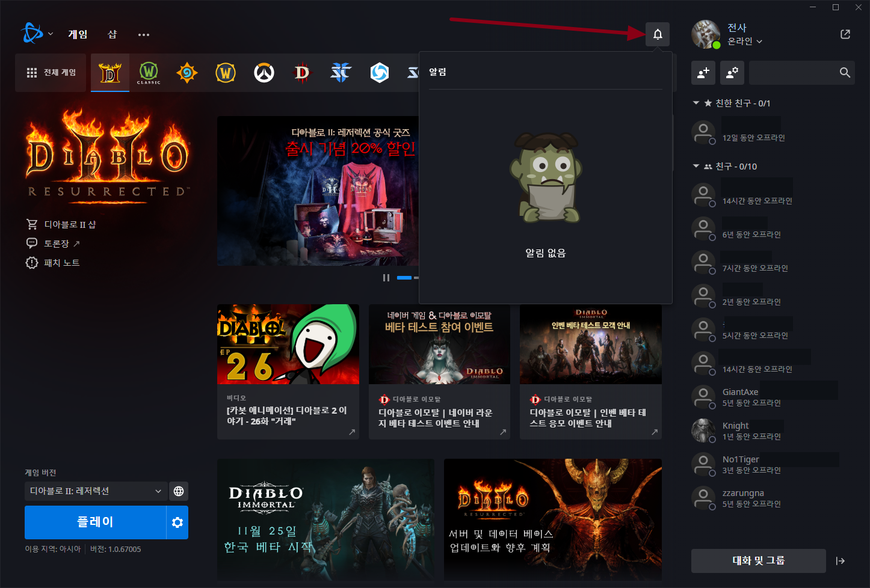870x588 pixels.
Task: Pop out the friends list window
Action: coord(845,34)
